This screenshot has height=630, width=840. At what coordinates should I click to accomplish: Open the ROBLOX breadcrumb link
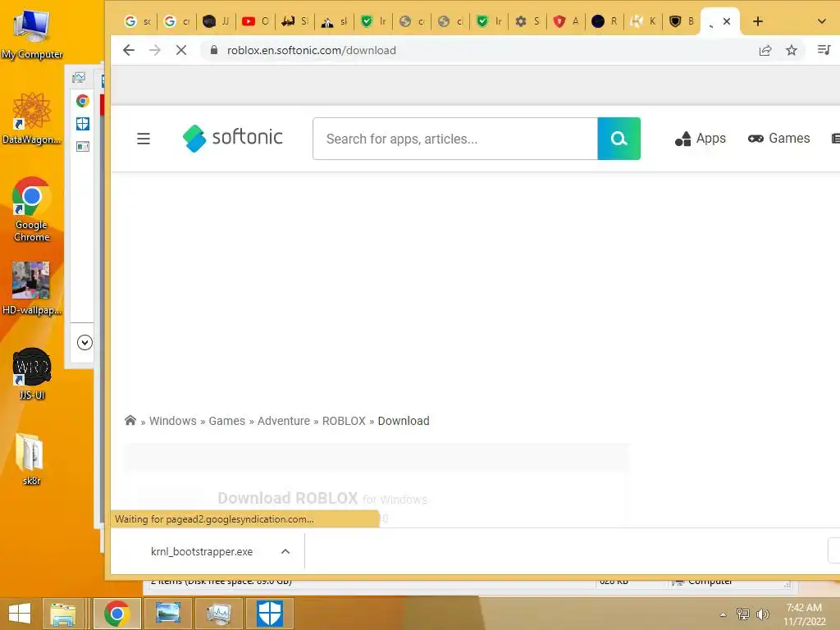click(x=344, y=421)
